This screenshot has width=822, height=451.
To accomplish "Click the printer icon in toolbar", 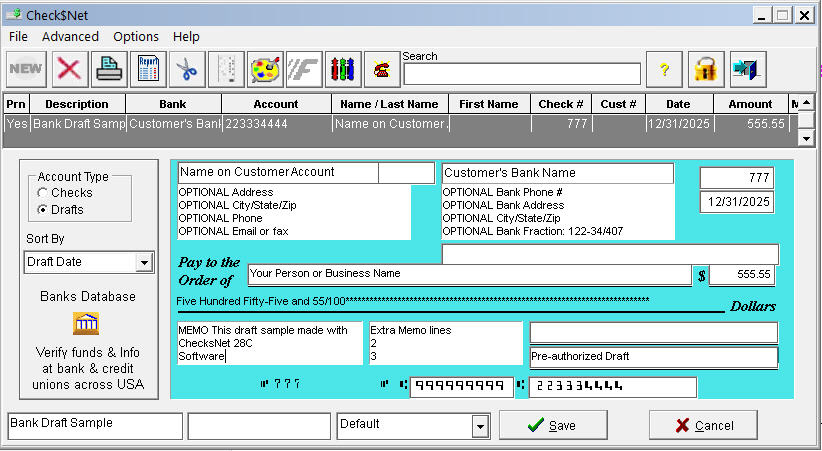I will coord(108,69).
